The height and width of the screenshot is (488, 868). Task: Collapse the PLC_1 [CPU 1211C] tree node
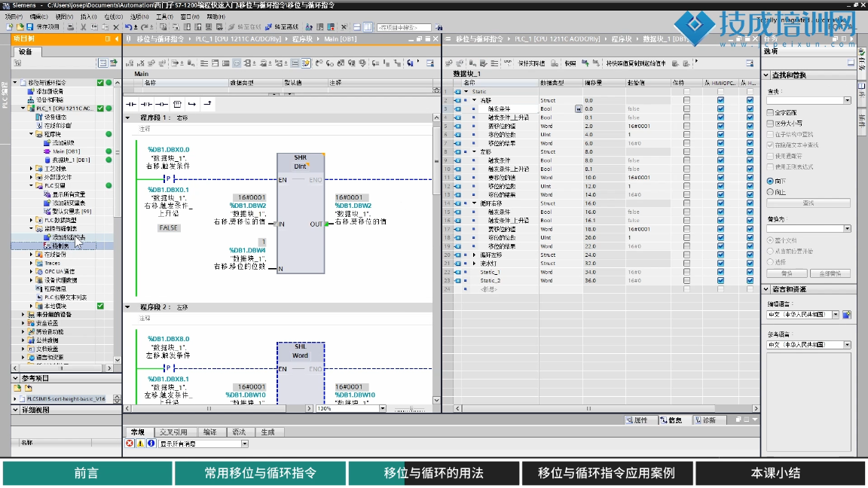tap(23, 108)
